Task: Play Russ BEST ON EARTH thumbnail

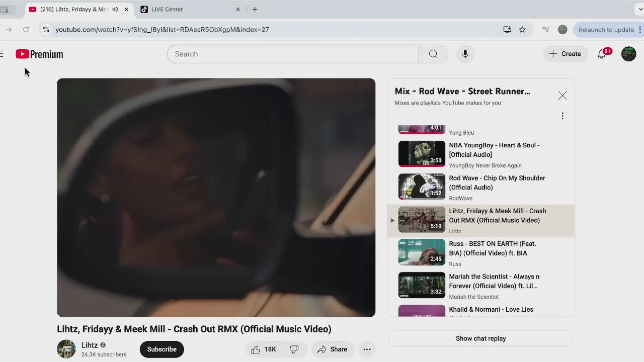Action: [x=422, y=252]
